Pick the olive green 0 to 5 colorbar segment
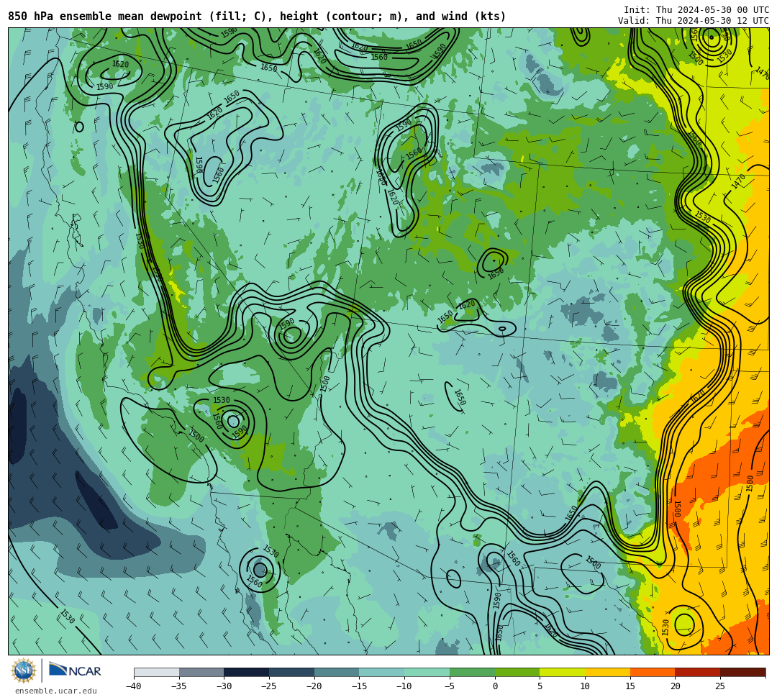The image size is (777, 700). [x=517, y=672]
